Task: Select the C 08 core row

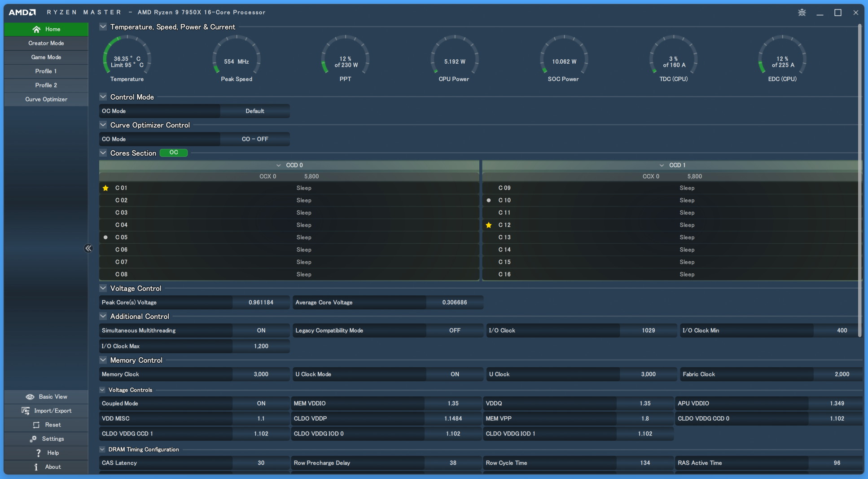Action: coord(289,274)
